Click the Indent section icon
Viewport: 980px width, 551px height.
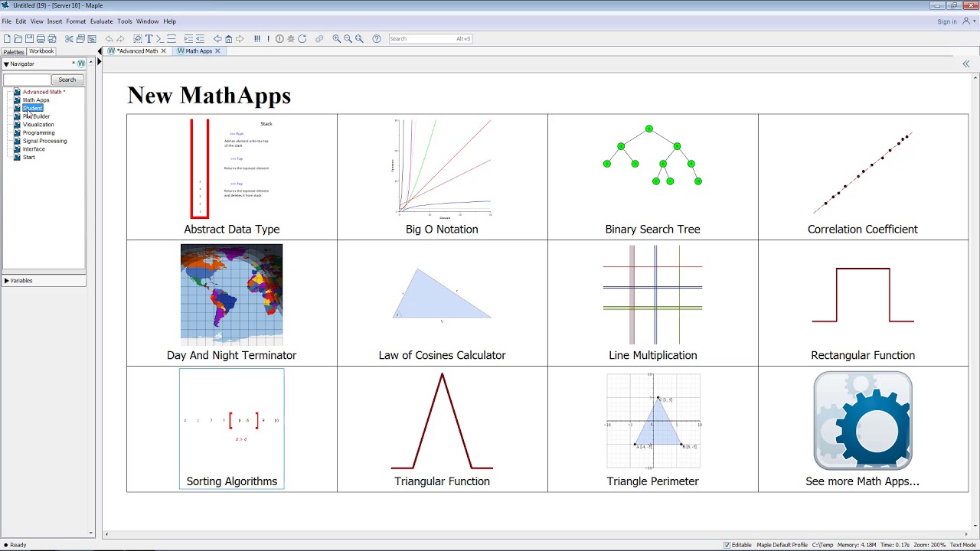click(x=188, y=38)
